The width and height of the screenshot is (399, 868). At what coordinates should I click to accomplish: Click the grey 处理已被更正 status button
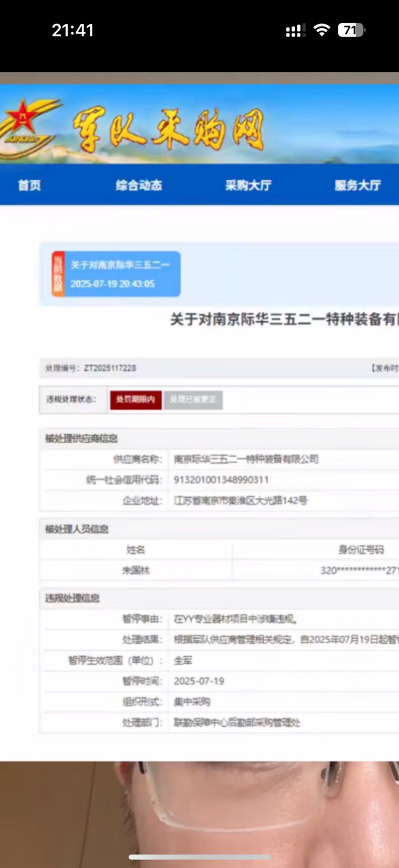(x=193, y=399)
